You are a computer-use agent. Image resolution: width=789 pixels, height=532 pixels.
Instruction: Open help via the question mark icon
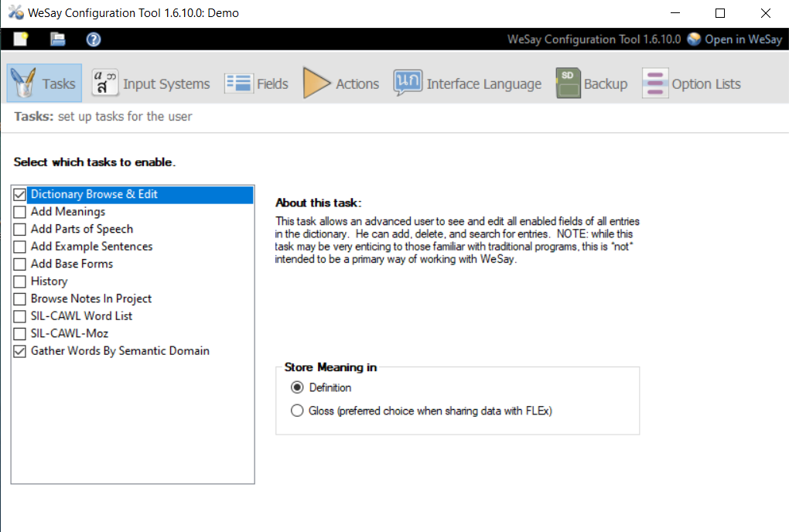point(93,39)
